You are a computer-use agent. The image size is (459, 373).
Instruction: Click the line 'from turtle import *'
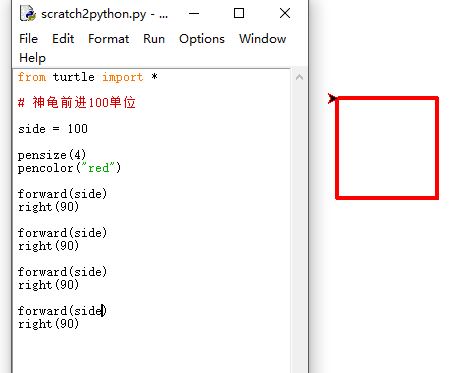pos(88,77)
